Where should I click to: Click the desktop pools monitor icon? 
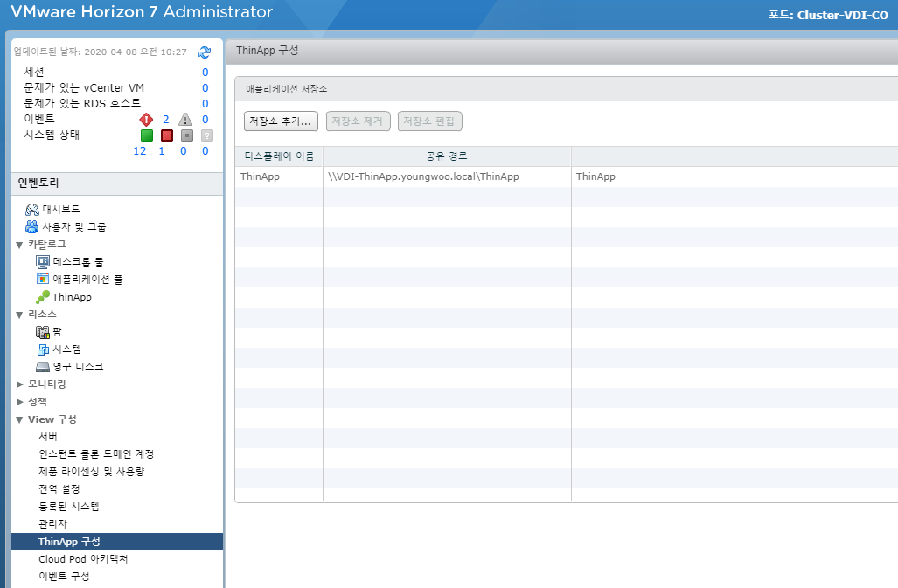click(43, 262)
